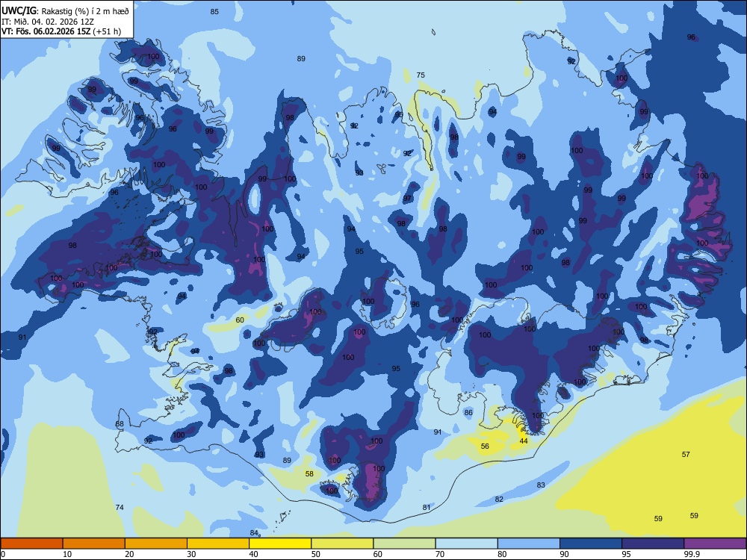Click the light orange 20–30 legend swatch
Screen dimensions: 747x560
156,544
